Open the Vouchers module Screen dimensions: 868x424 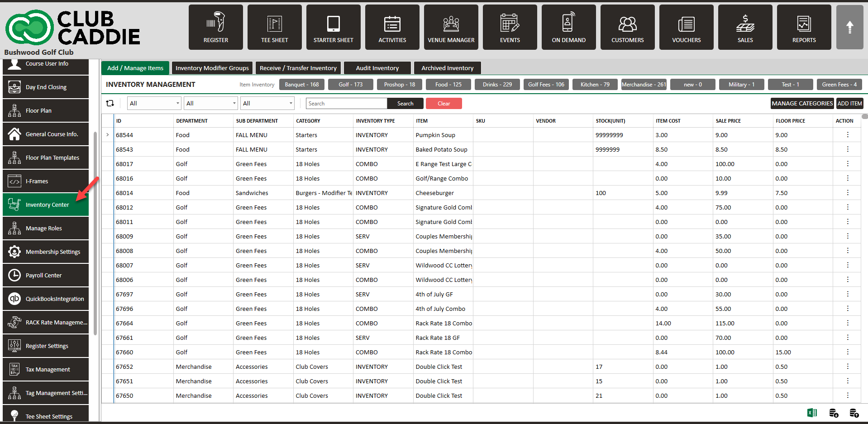[686, 27]
